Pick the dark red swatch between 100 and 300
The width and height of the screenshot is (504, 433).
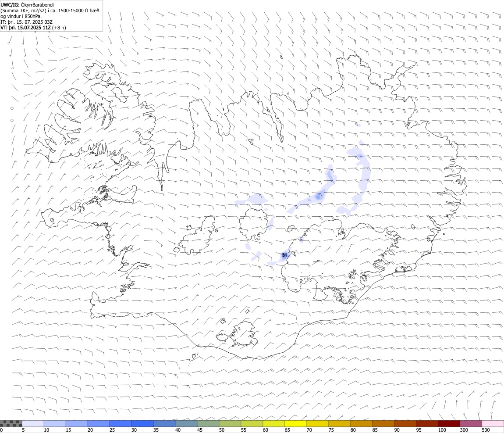pos(449,423)
